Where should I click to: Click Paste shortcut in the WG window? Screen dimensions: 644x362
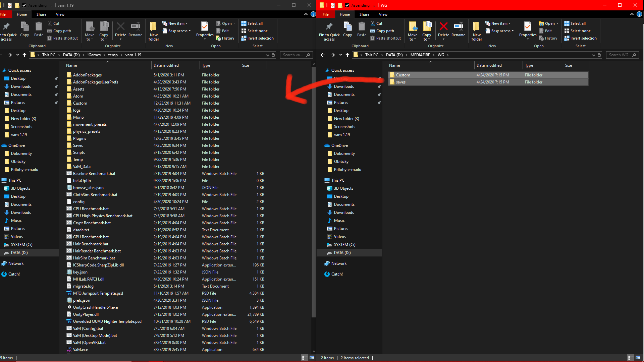[385, 38]
